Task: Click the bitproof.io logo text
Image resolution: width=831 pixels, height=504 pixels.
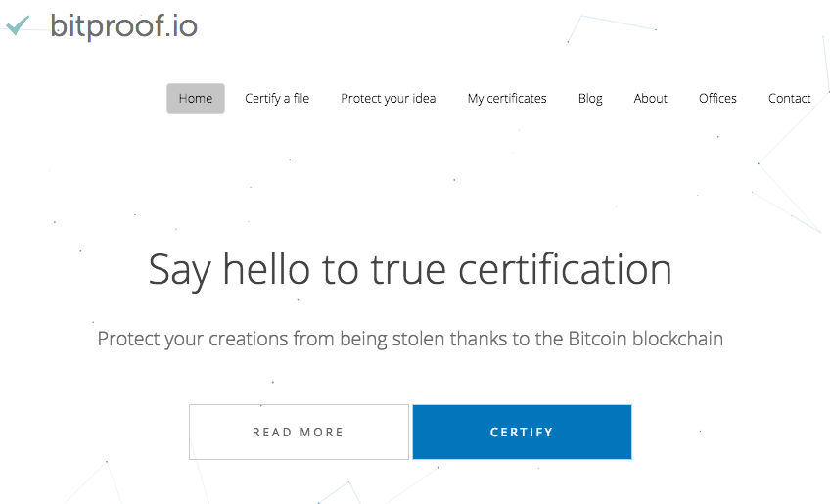Action: point(123,26)
